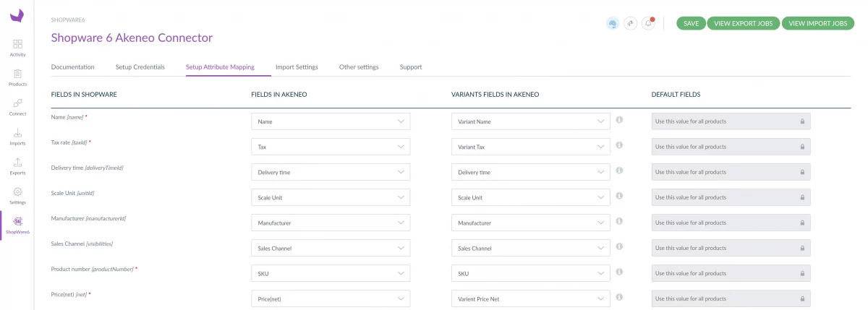
Task: Click default value field for Product number
Action: click(731, 273)
